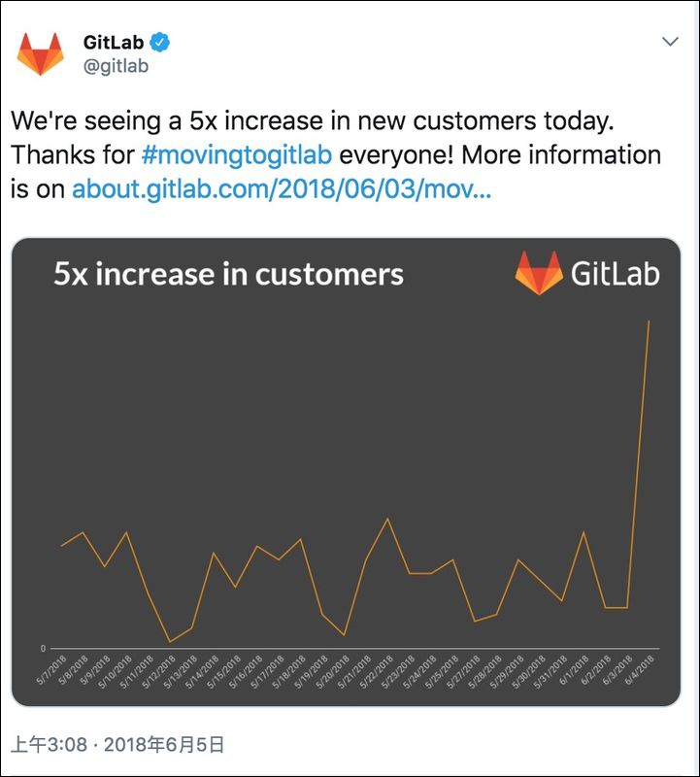Click the tweet text body
700x777 pixels.
[336, 155]
